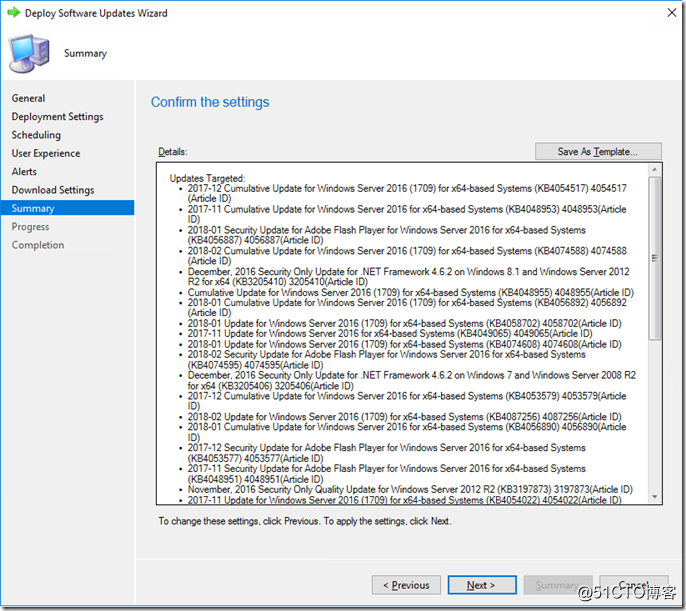The width and height of the screenshot is (686, 611).
Task: Select the KB4087256 update line
Action: [405, 416]
